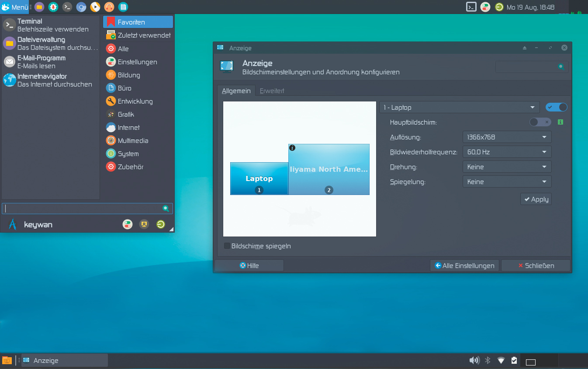Image resolution: width=588 pixels, height=369 pixels.
Task: Click the Alle Einstellungen button
Action: [x=464, y=265]
